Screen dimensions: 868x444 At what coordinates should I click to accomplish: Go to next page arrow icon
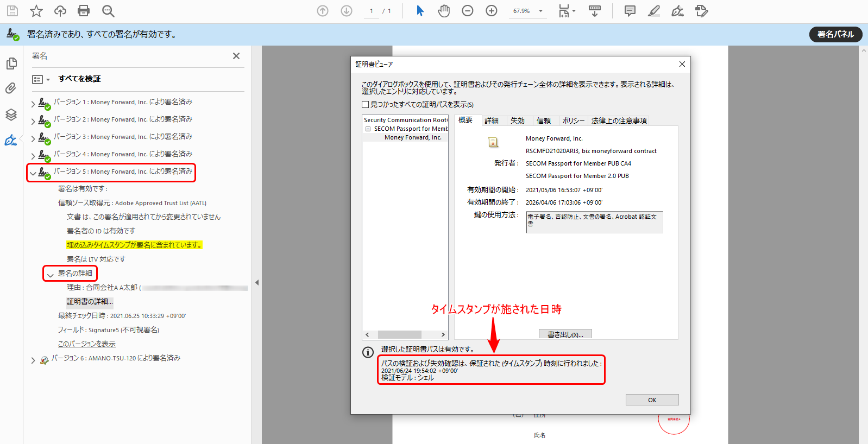tap(347, 11)
